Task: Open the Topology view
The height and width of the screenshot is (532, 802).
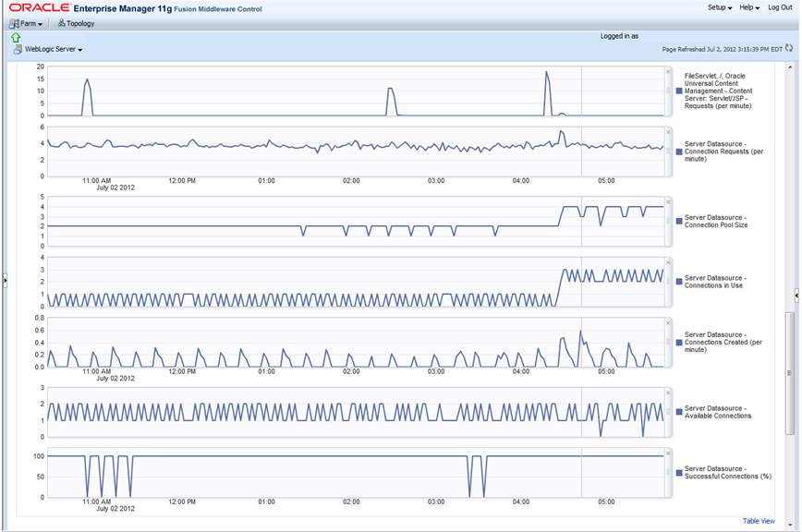Action: [80, 23]
